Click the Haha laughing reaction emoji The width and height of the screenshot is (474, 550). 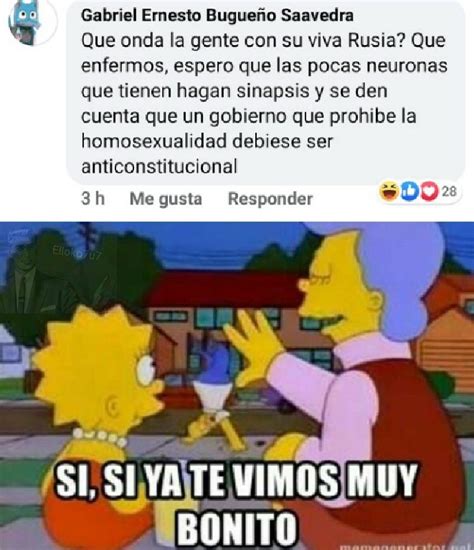click(x=389, y=191)
